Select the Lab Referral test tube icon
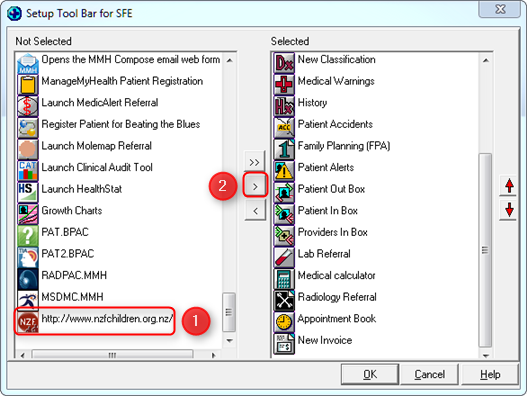Image resolution: width=527 pixels, height=396 pixels. click(x=284, y=257)
